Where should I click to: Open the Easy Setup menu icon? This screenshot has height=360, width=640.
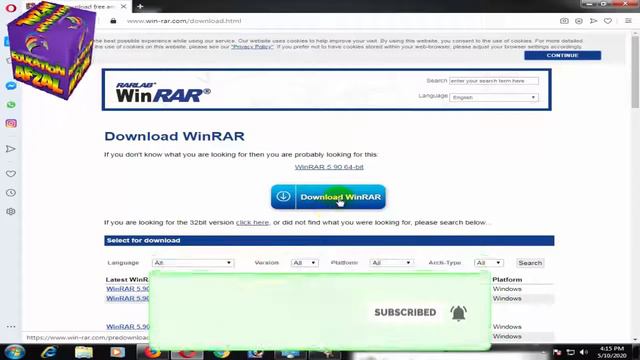[x=628, y=21]
